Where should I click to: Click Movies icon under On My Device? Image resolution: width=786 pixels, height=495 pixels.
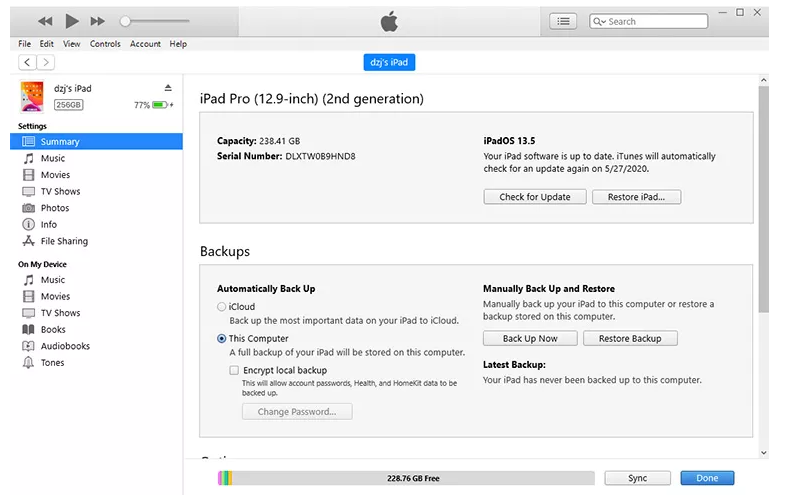[29, 296]
